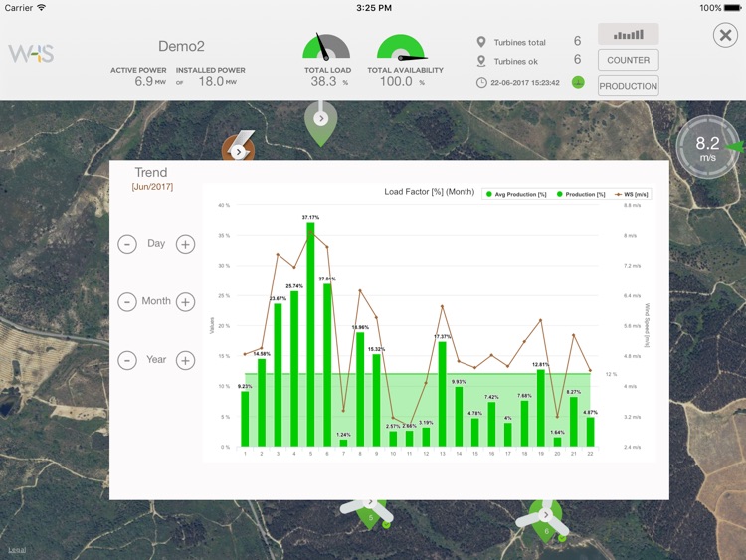Tap the Total Availability gauge
This screenshot has height=560, width=746.
click(x=401, y=47)
